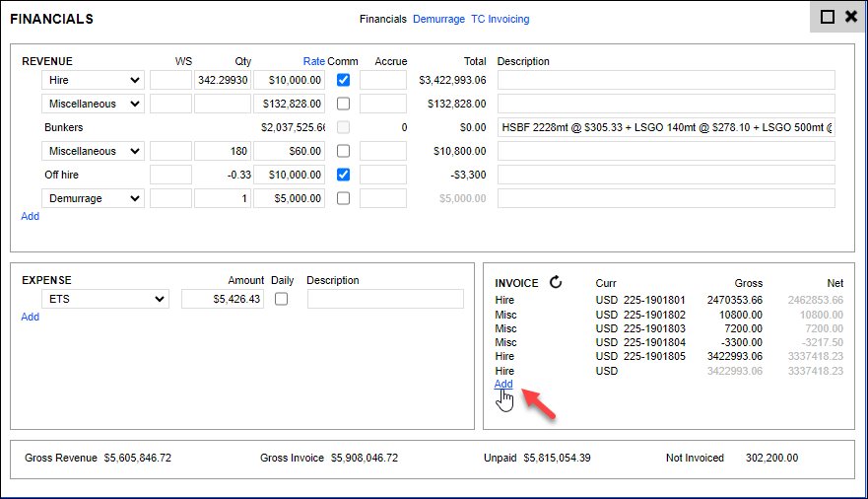Maximize the Financials window
Image resolution: width=868 pixels, height=499 pixels.
(828, 18)
